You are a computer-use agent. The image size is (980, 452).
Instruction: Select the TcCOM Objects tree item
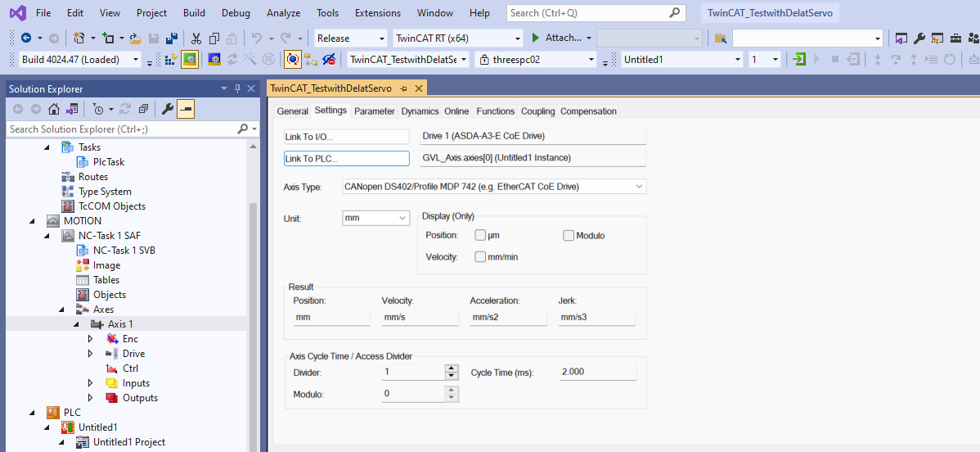(x=112, y=206)
